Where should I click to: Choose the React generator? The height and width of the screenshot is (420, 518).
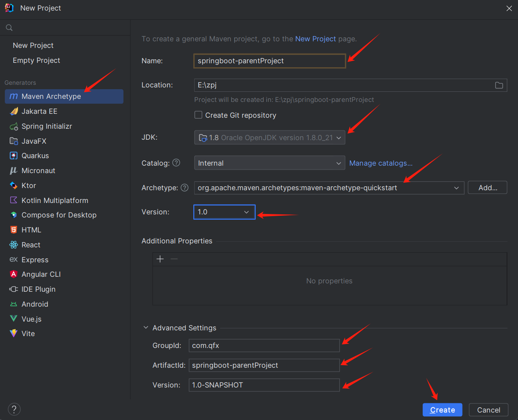click(64, 245)
